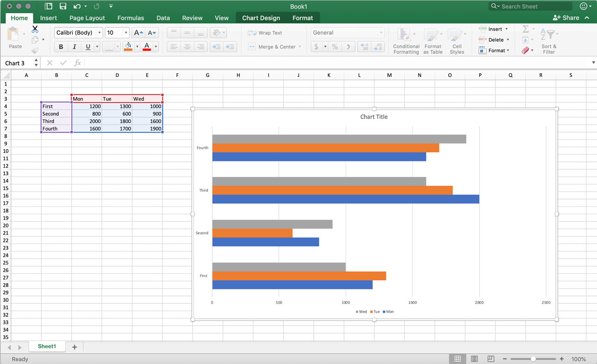Click the Wrap Text button
The image size is (597, 364).
point(265,32)
